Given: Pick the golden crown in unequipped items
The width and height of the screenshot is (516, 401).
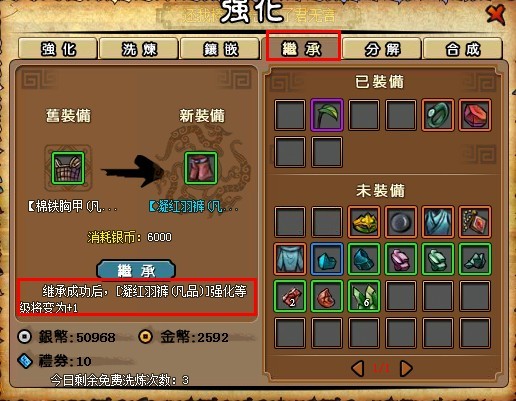Looking at the screenshot, I should coord(364,222).
